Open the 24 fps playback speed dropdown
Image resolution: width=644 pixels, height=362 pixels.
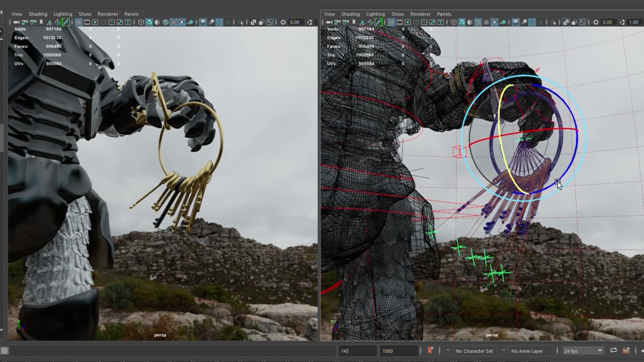coord(583,351)
